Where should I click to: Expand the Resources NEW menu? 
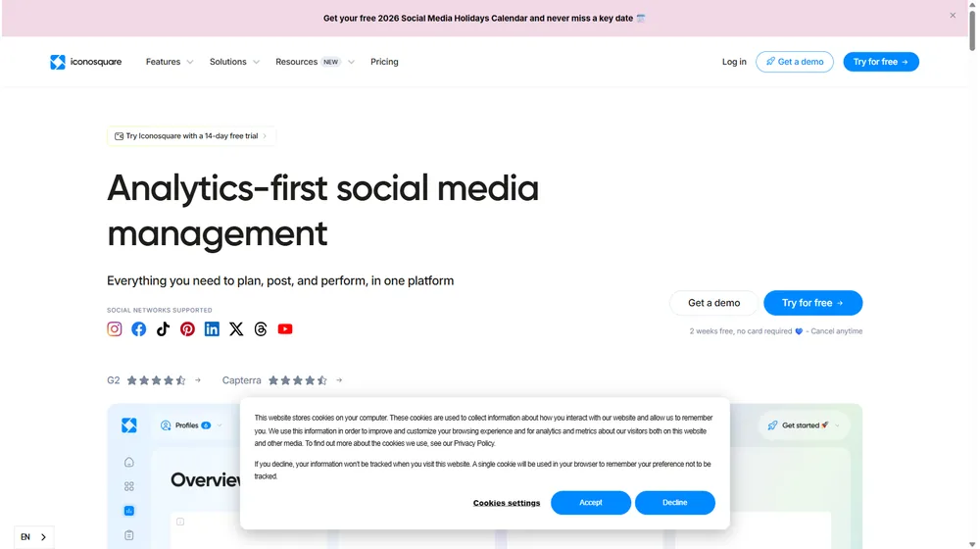[315, 62]
